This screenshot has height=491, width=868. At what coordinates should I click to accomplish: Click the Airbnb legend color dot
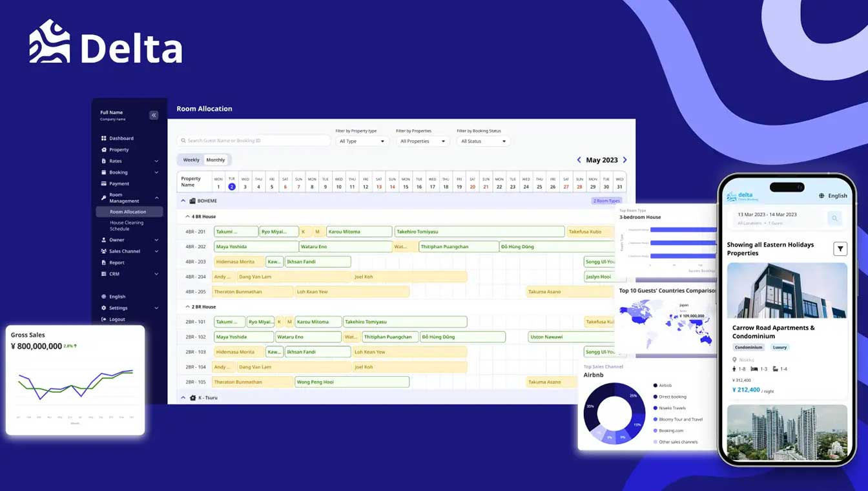(656, 386)
